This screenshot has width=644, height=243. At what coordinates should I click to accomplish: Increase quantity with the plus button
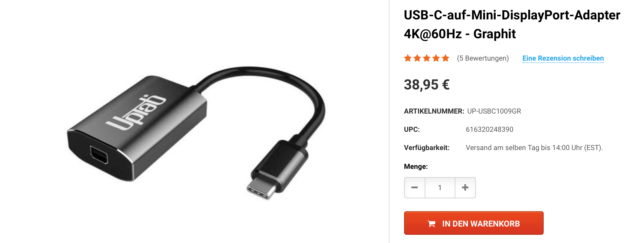pos(465,188)
